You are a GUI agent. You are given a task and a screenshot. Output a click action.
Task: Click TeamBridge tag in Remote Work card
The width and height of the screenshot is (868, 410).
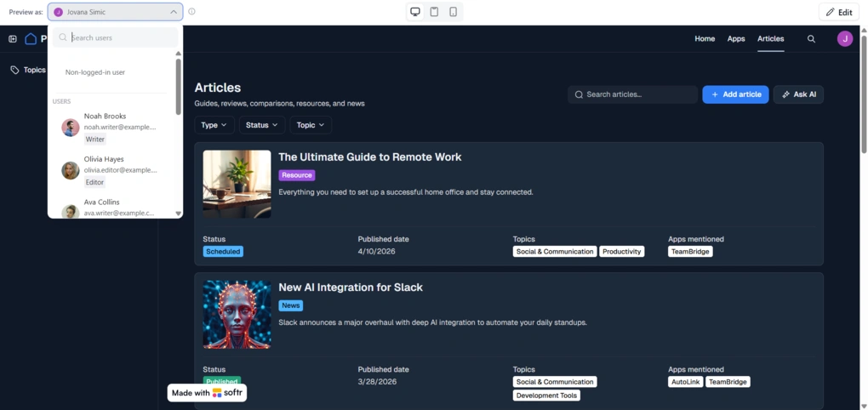tap(690, 252)
